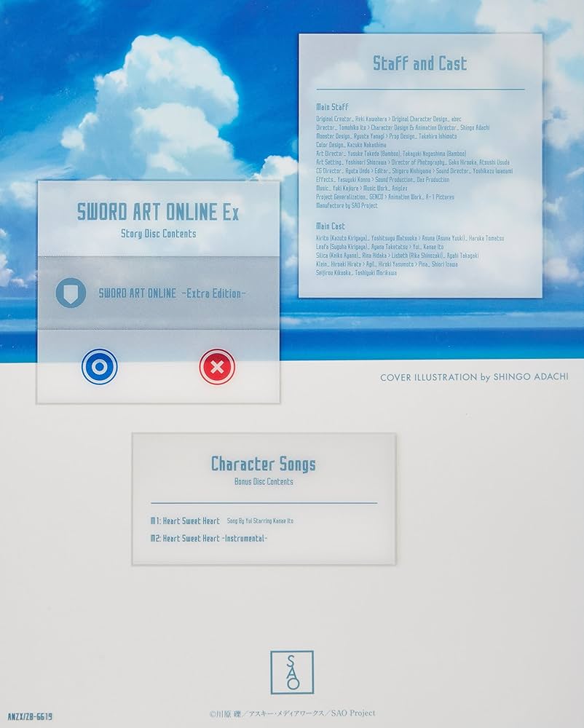
Task: Click the Leafa (Suguha Kirigaya) cast line
Action: point(379,247)
